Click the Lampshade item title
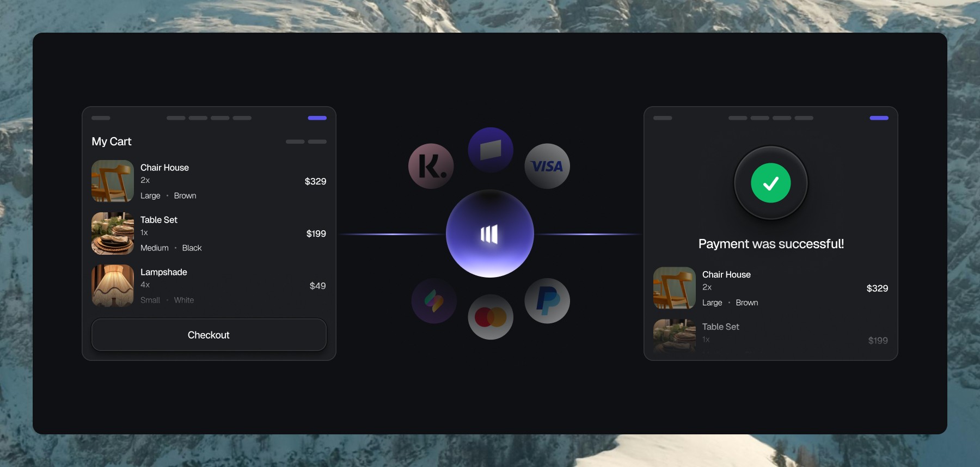Screen dimensions: 980x467 pyautogui.click(x=164, y=272)
